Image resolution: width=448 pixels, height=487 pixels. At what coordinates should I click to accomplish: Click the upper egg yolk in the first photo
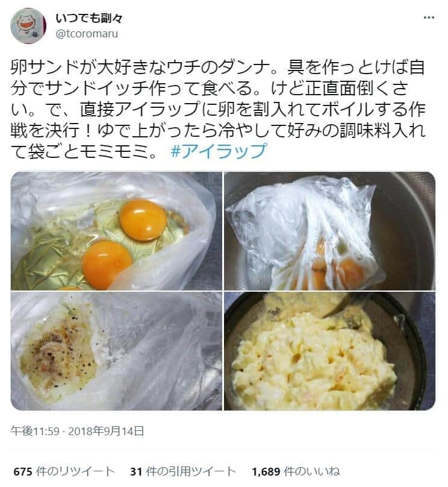[143, 220]
